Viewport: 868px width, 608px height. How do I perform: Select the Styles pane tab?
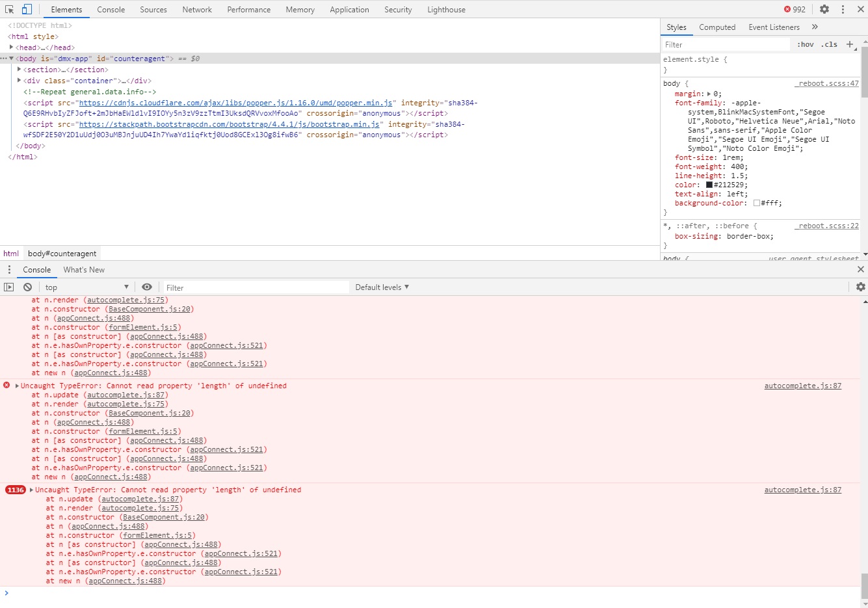pyautogui.click(x=676, y=27)
